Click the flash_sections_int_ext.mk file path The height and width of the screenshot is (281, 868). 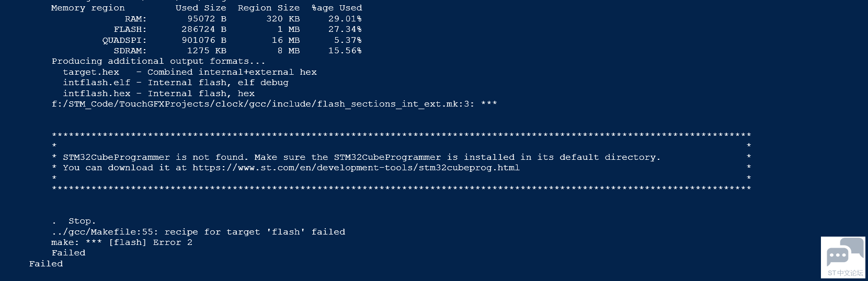[262, 104]
